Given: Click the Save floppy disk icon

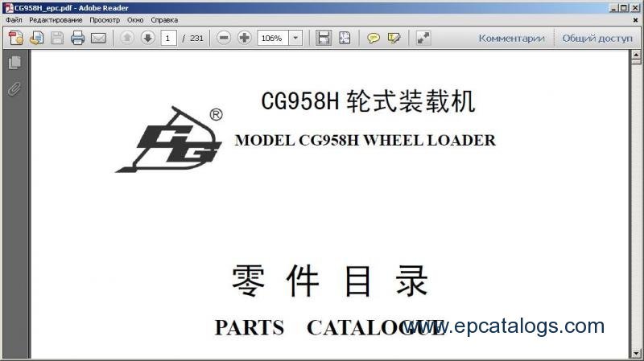Looking at the screenshot, I should 57,38.
